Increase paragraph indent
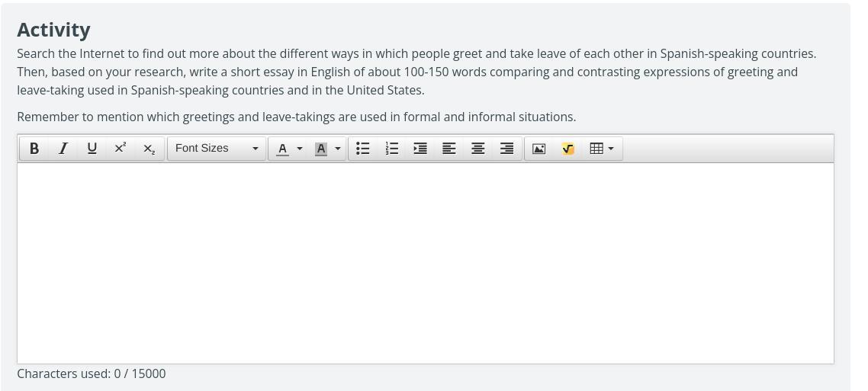Viewport: 868px width, 391px height. click(421, 148)
